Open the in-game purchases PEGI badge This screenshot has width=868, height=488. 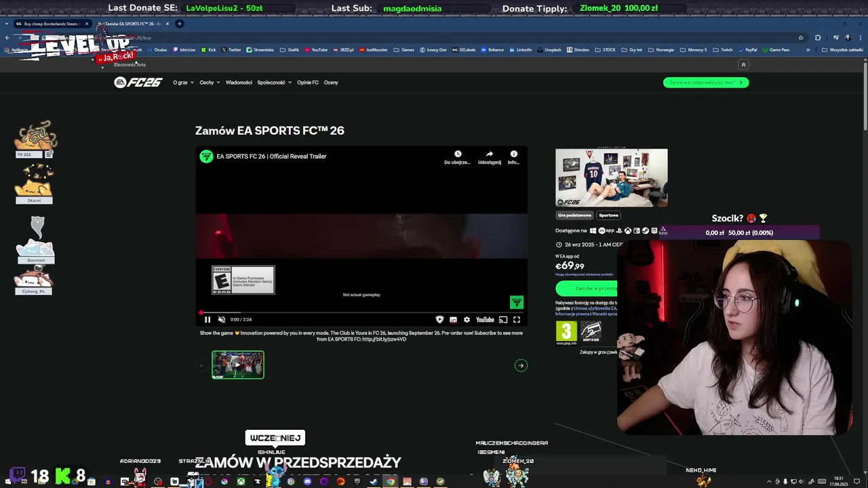tap(591, 331)
